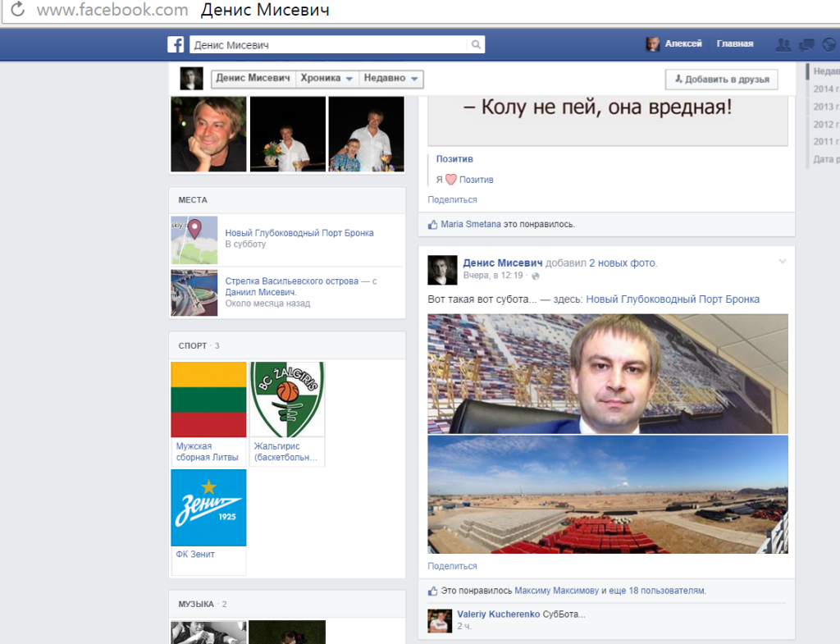Select Денис Мисевич tab in sticky header
This screenshot has height=644, width=840.
click(x=253, y=78)
